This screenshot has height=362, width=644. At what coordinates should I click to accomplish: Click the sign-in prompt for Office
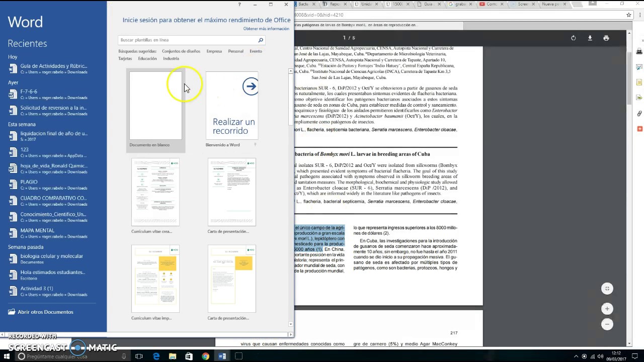(x=206, y=20)
